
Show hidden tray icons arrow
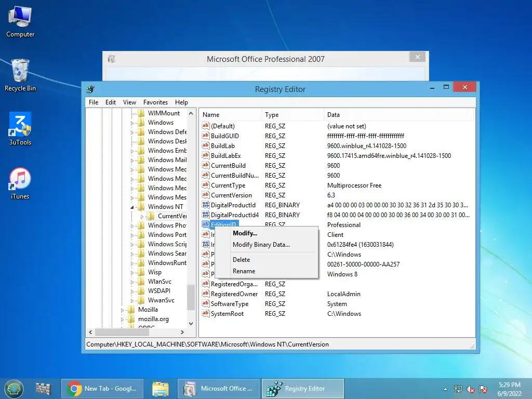click(x=445, y=389)
